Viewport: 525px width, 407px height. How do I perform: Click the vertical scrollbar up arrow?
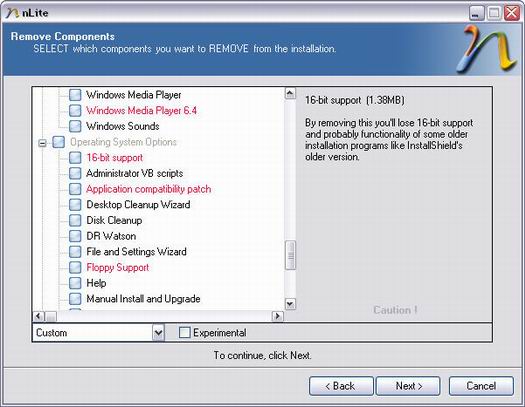coord(290,93)
